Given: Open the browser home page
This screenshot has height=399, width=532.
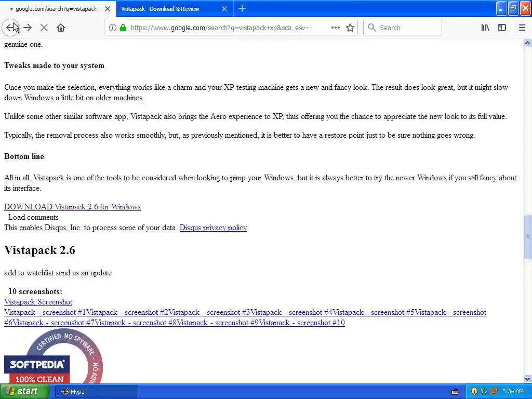Looking at the screenshot, I should (x=61, y=28).
